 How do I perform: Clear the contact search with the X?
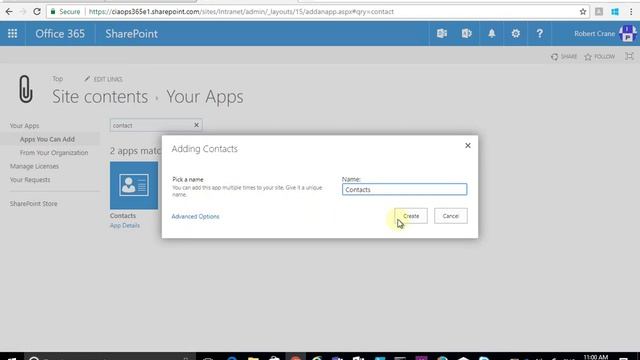click(196, 125)
